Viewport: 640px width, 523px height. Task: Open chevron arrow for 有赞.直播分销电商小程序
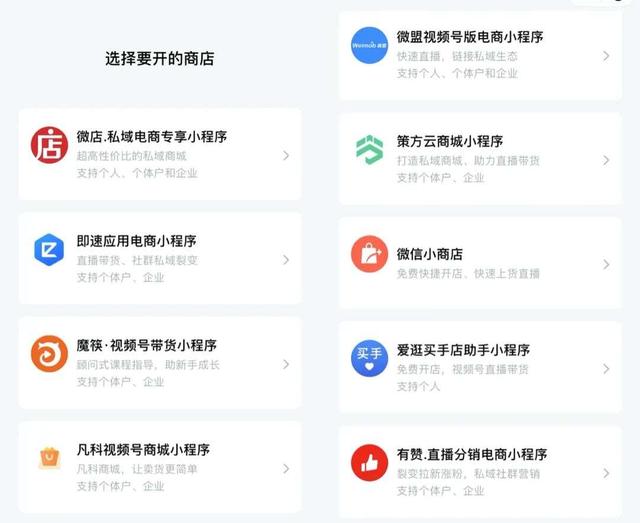coord(606,473)
